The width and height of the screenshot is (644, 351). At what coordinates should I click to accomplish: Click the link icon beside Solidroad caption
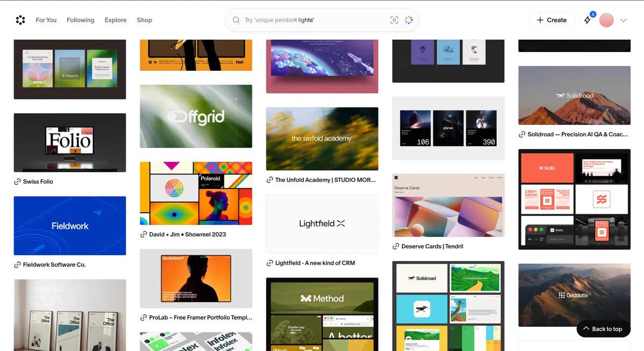(x=522, y=134)
